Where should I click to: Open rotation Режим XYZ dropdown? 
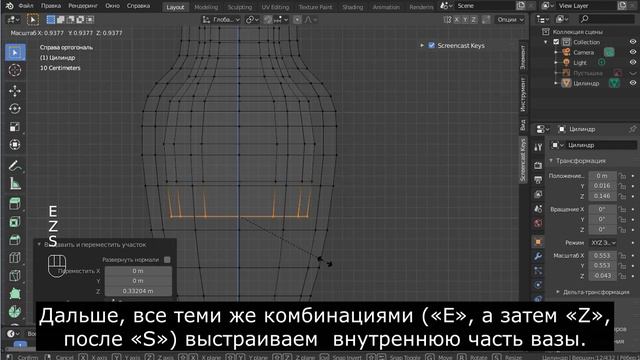pyautogui.click(x=603, y=242)
